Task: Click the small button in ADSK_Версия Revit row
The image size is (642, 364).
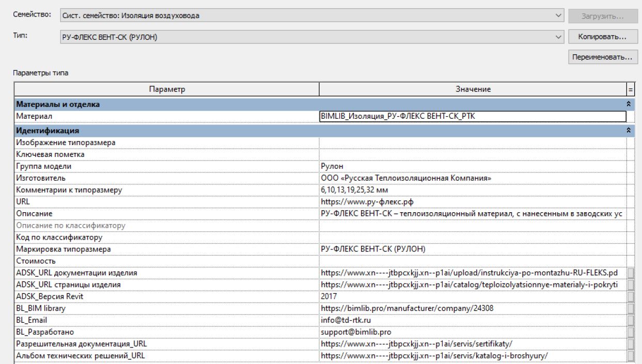Action: click(630, 296)
